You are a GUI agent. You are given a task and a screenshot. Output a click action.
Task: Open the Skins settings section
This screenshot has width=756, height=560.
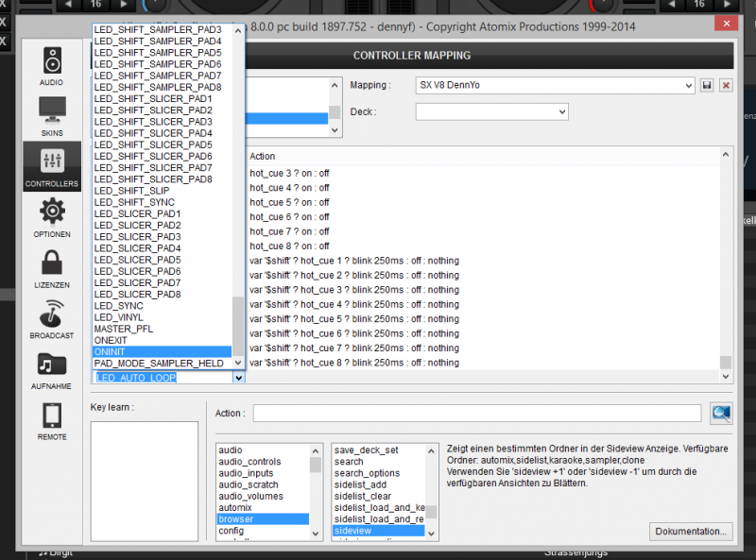click(52, 116)
